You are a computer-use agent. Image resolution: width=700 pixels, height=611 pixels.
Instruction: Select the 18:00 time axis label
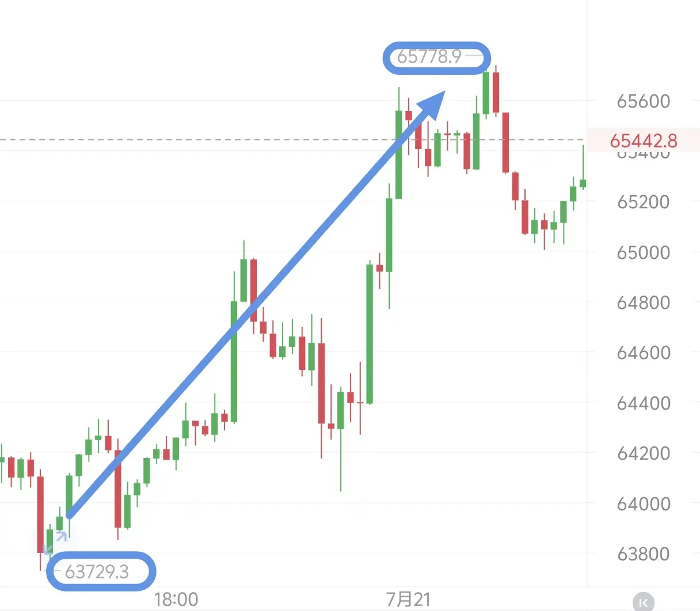pos(176,599)
